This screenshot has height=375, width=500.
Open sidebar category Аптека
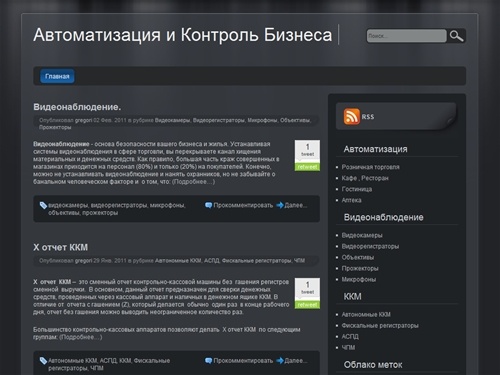coord(351,200)
